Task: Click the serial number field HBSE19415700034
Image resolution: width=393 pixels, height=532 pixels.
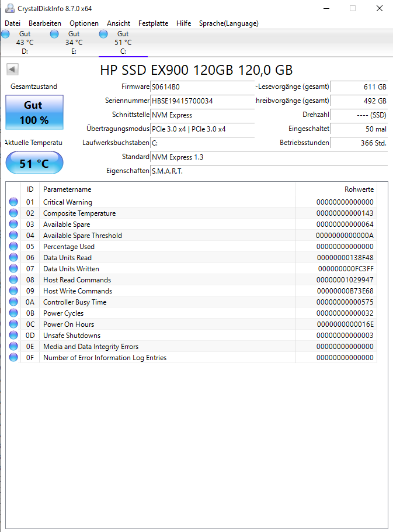Action: tap(202, 101)
